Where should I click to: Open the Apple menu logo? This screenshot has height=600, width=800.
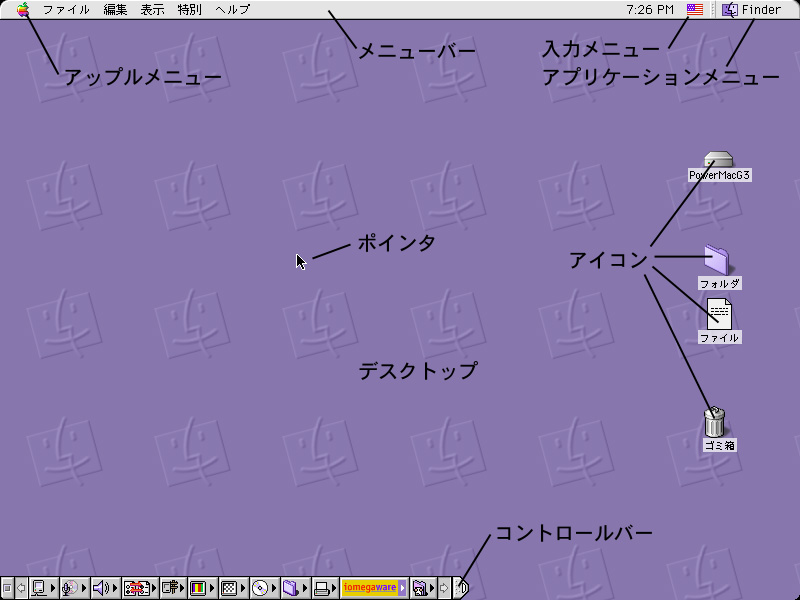tap(23, 9)
